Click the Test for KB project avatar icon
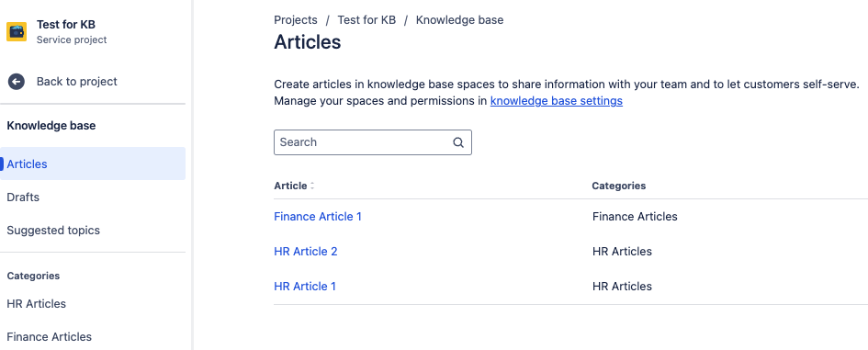Screen dimensions: 868x350 coord(16,31)
